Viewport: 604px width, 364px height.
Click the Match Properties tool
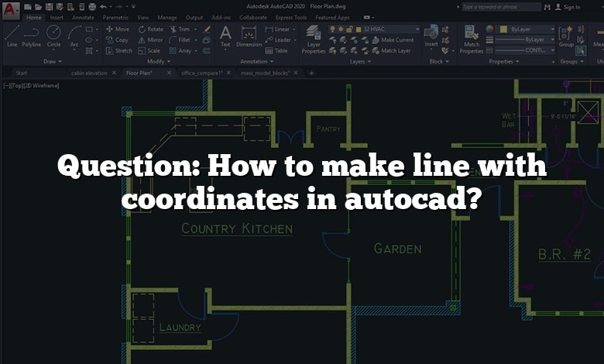click(471, 39)
